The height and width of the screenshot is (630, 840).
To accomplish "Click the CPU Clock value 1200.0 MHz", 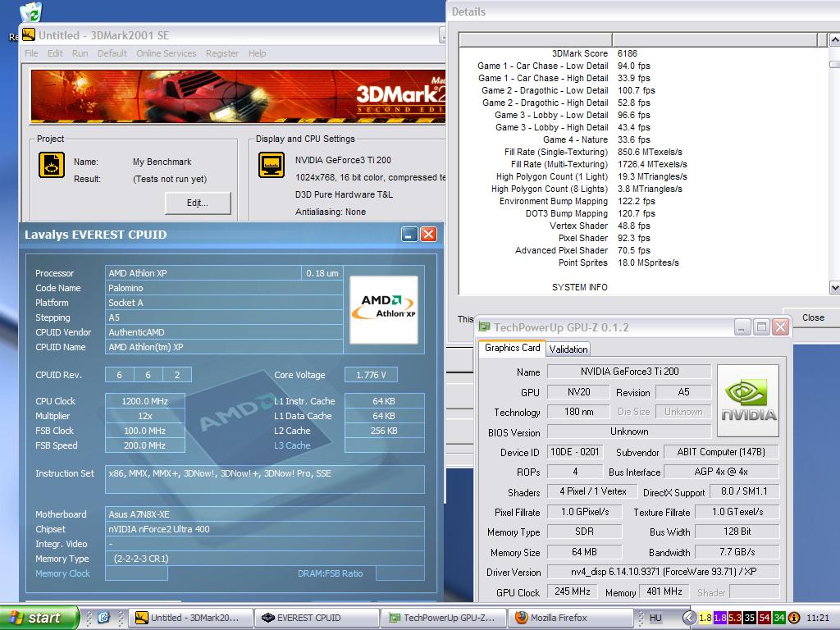I will (x=144, y=401).
